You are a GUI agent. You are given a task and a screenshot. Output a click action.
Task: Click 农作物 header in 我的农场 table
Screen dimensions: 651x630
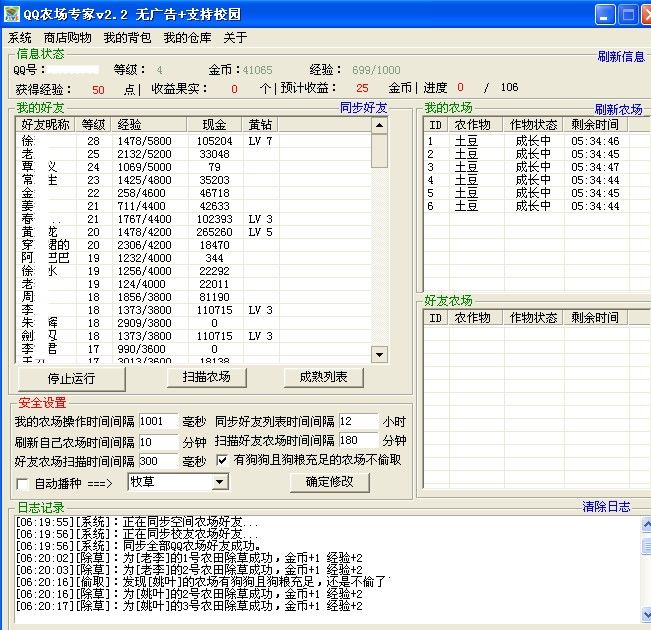point(476,125)
